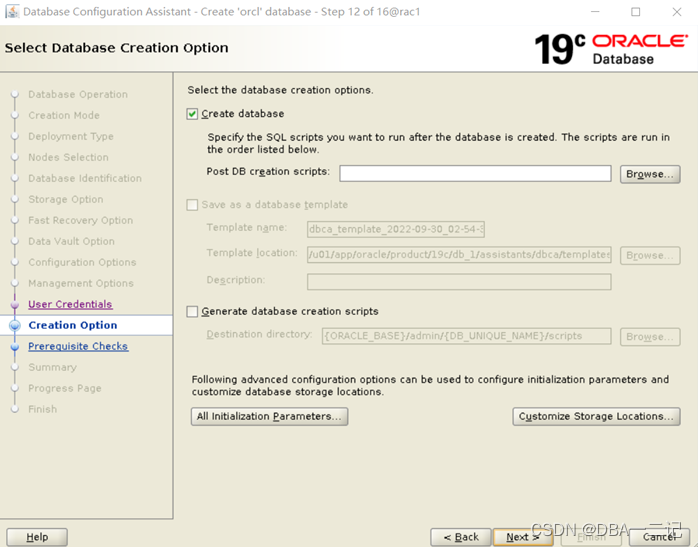Click the Oracle 19c Database logo
This screenshot has height=547, width=698.
[x=610, y=49]
